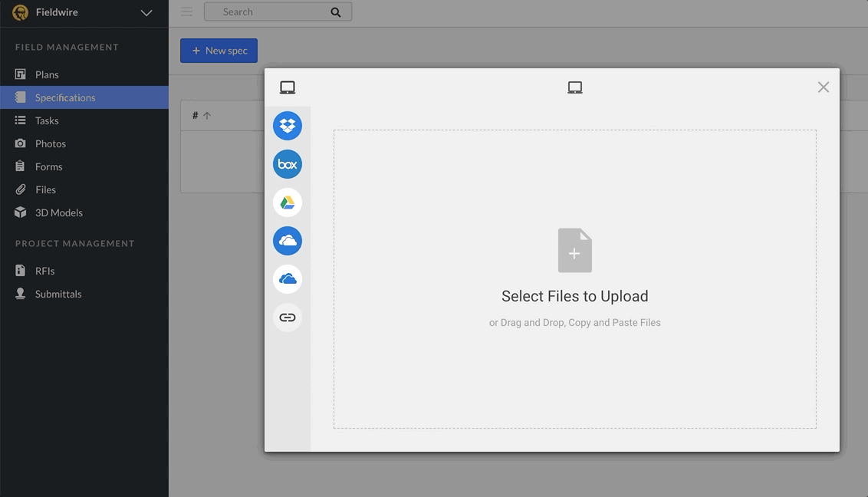
Task: Close the file upload dialog
Action: point(823,87)
